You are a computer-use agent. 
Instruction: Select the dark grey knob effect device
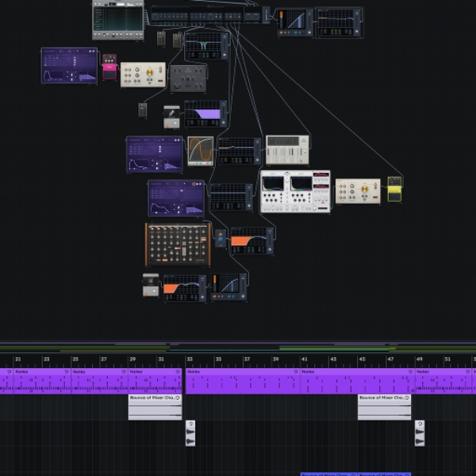[188, 79]
